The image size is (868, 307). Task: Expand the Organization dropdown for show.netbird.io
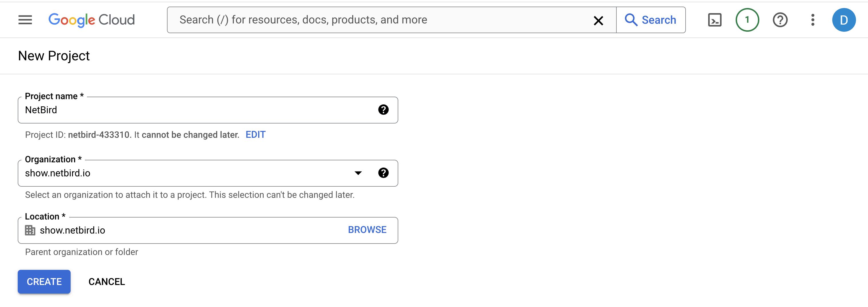coord(358,173)
